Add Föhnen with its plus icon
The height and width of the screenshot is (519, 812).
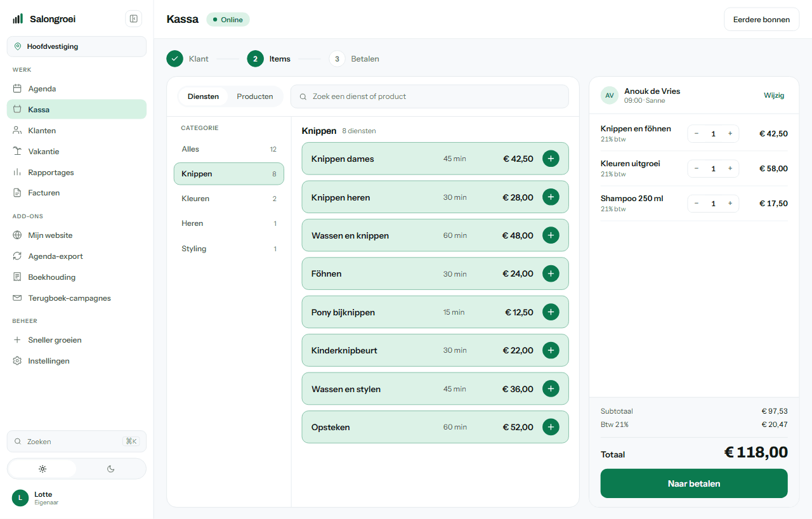[551, 273]
